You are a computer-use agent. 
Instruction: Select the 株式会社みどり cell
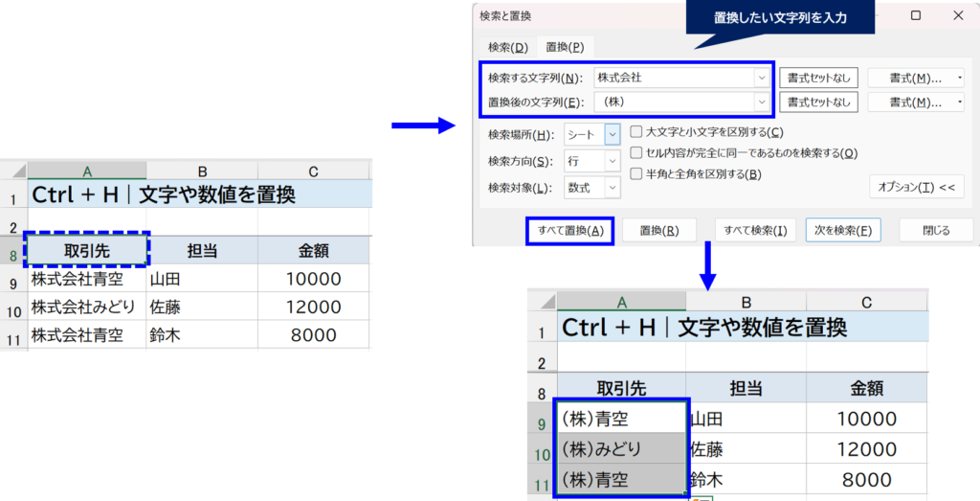(87, 307)
